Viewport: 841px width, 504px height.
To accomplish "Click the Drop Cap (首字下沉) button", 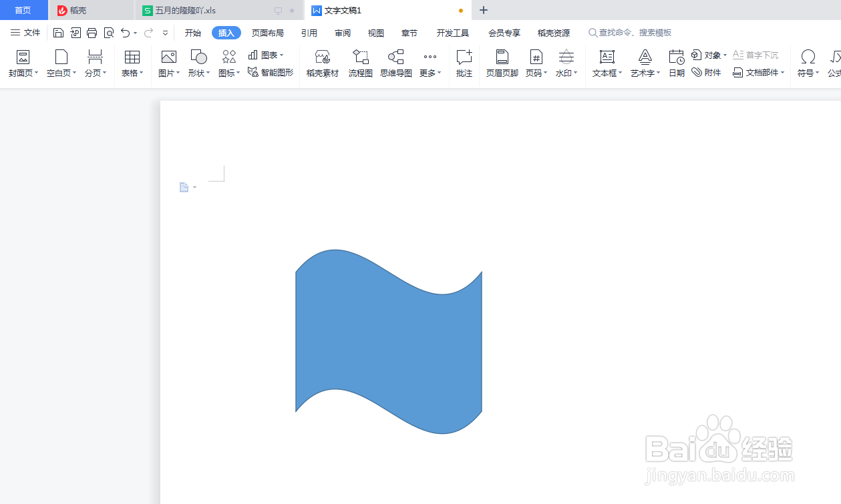I will coord(755,55).
